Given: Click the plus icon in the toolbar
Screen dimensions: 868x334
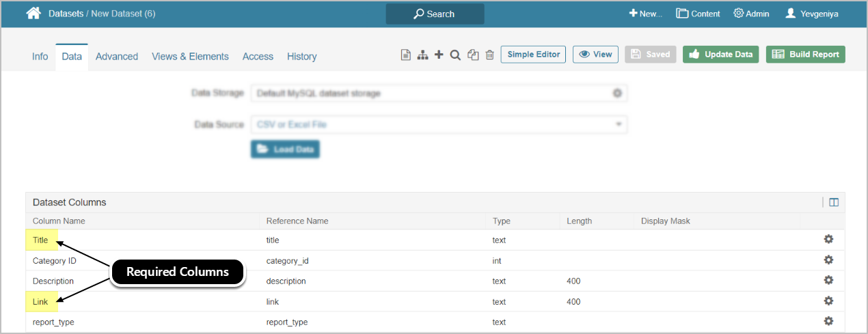Looking at the screenshot, I should pos(439,55).
